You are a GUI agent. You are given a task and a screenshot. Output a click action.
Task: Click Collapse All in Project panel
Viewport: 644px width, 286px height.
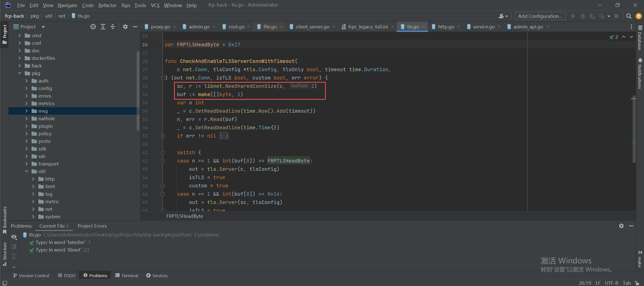113,27
